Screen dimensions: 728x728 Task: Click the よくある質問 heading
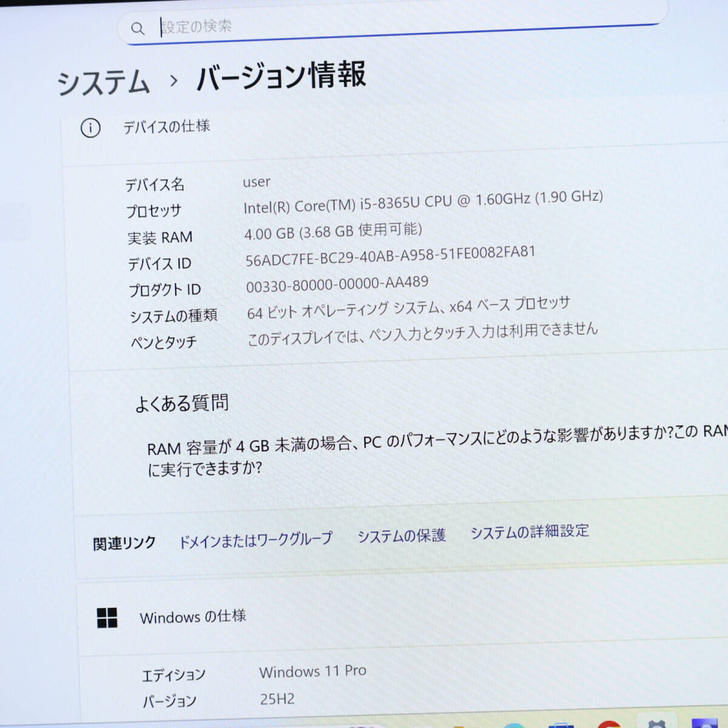coord(182,403)
